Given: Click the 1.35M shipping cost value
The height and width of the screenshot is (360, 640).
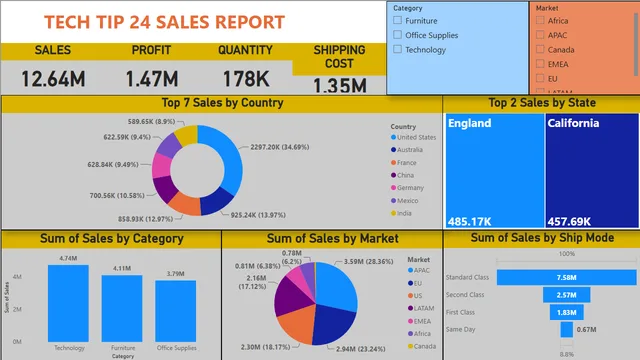Looking at the screenshot, I should point(340,86).
